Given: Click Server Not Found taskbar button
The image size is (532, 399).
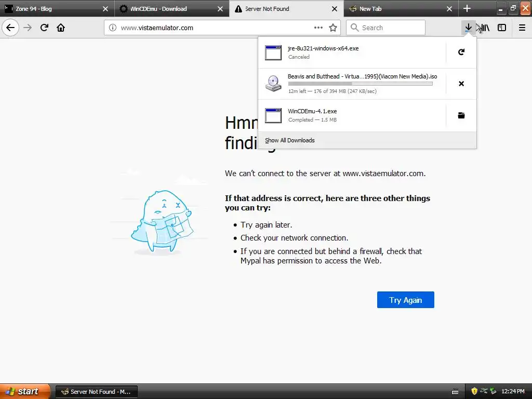Looking at the screenshot, I should (x=96, y=392).
